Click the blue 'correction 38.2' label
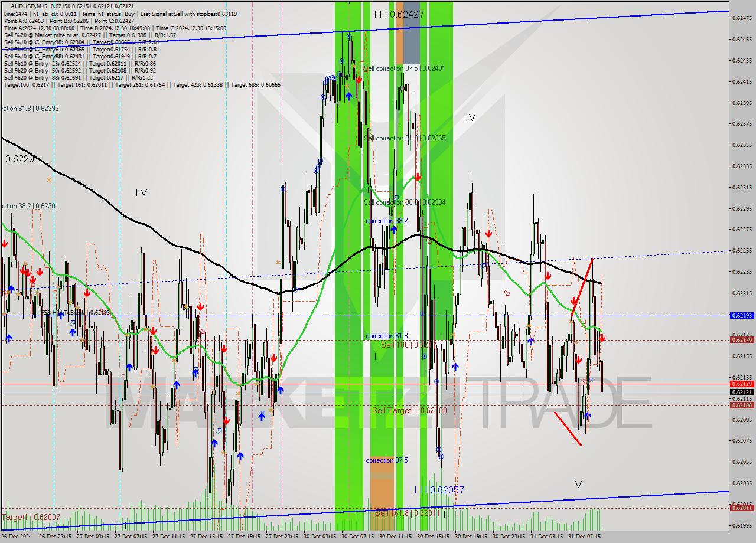The width and height of the screenshot is (756, 543). [x=387, y=221]
